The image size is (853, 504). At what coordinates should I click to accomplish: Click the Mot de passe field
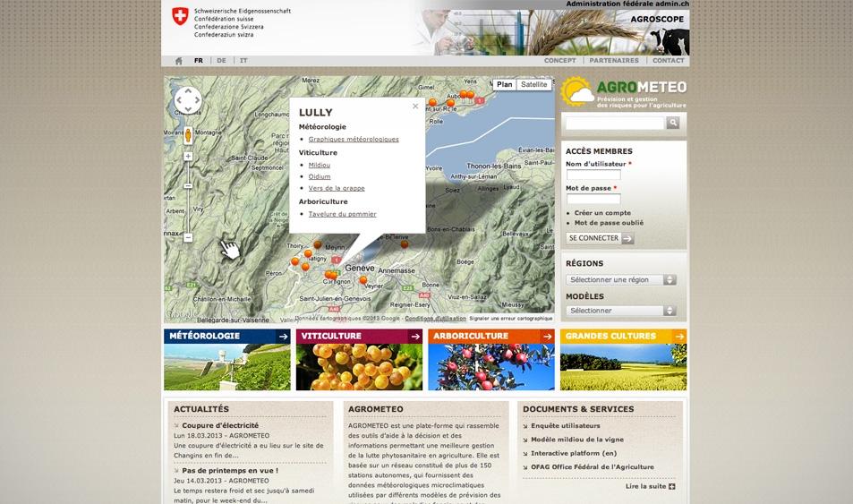pos(593,199)
